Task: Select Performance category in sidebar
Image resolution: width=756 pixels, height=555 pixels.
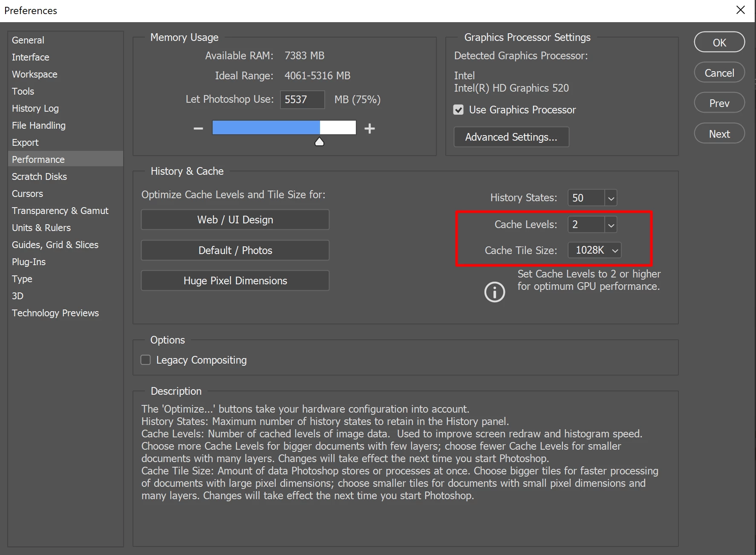Action: click(65, 159)
